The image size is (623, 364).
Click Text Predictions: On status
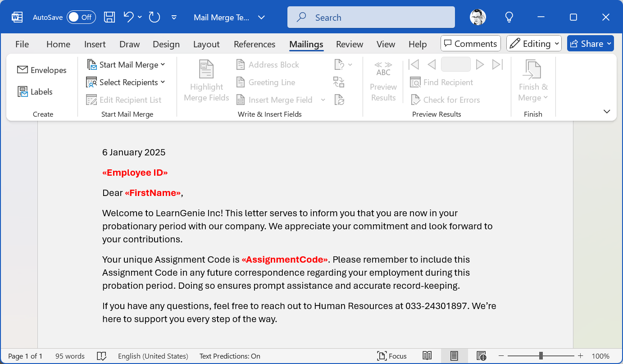point(230,356)
